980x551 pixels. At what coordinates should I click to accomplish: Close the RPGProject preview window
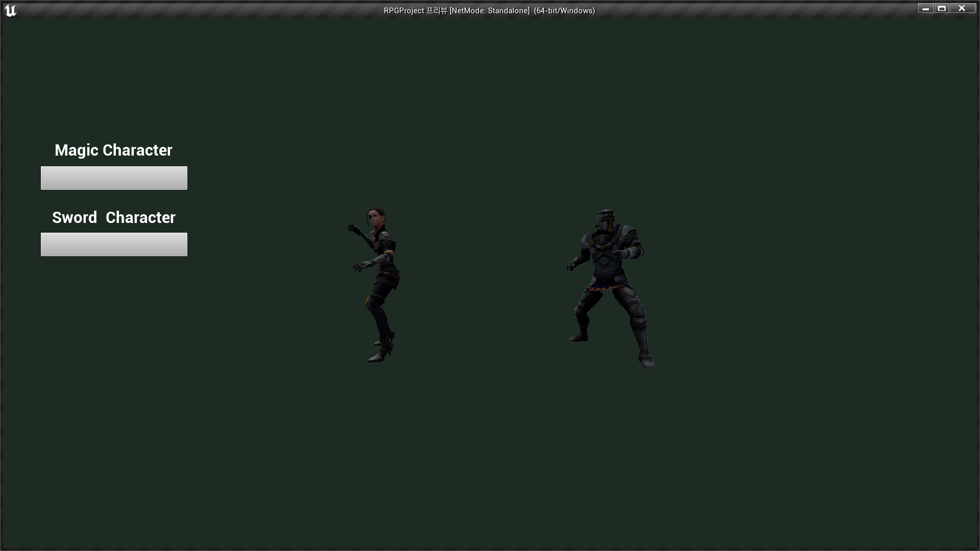click(x=962, y=8)
